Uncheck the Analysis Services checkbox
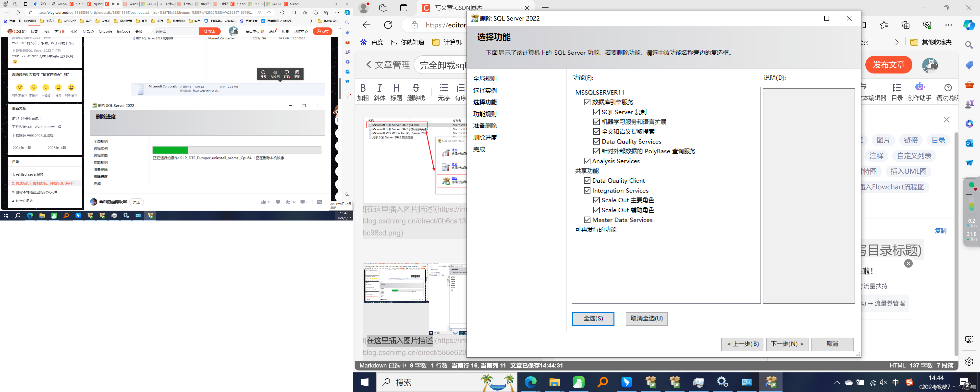 (x=587, y=161)
